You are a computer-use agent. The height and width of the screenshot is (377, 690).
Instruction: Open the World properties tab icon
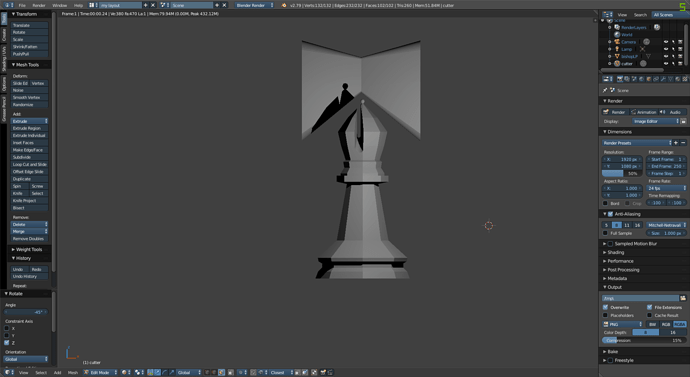pyautogui.click(x=641, y=79)
